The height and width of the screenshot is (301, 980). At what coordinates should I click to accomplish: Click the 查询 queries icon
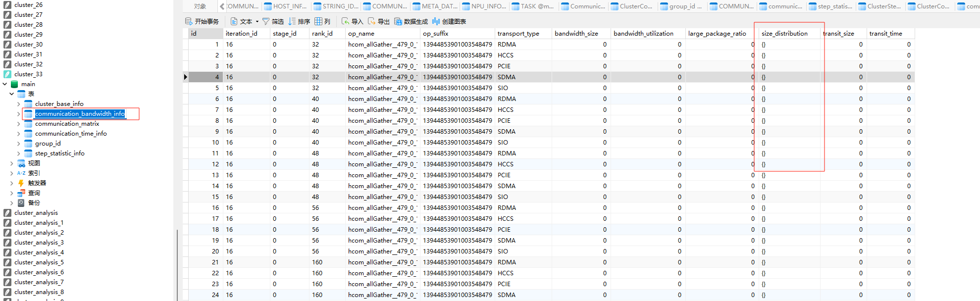21,193
